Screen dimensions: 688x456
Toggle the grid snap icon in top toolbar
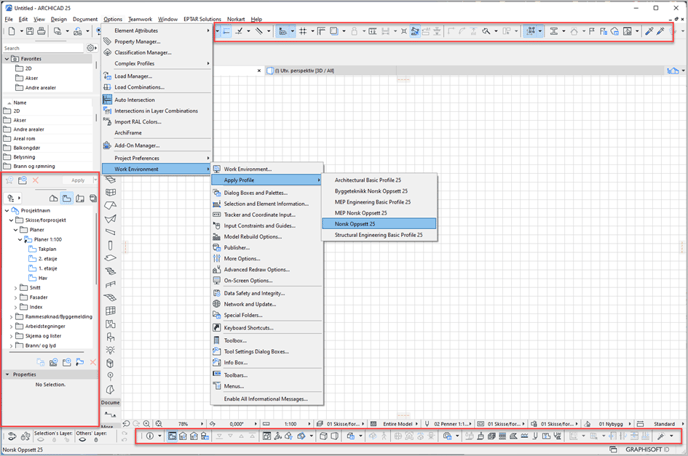(303, 31)
